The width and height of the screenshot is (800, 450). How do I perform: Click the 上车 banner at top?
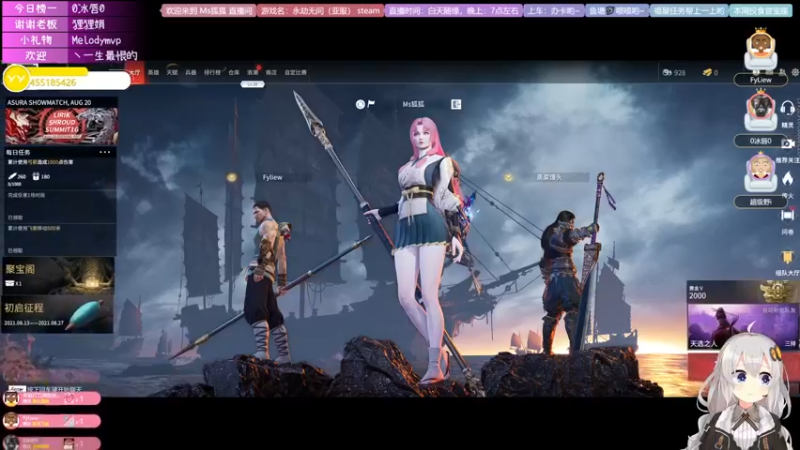554,11
